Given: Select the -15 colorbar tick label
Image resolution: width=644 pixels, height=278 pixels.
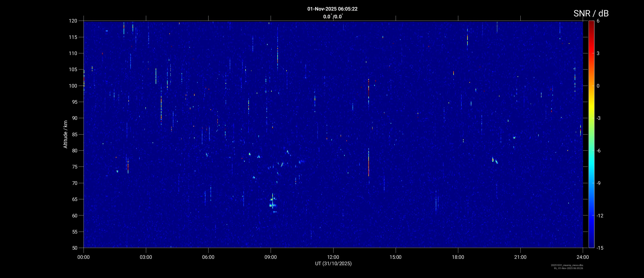Looking at the screenshot, I should point(600,248).
